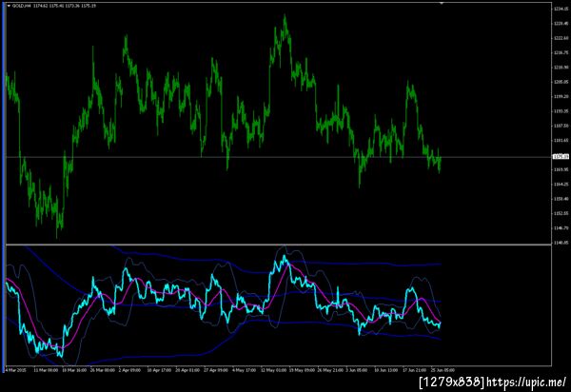Click the 1152.55 price scale label

[x=561, y=213]
